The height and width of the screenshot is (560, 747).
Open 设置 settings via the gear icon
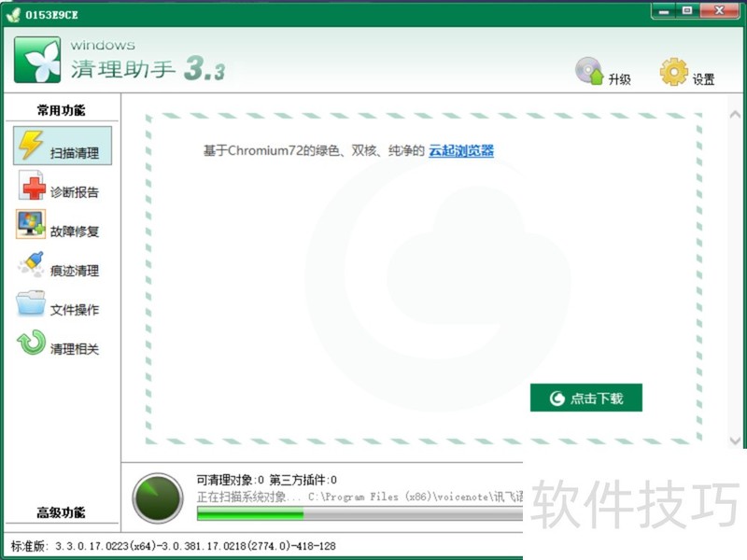click(x=672, y=73)
